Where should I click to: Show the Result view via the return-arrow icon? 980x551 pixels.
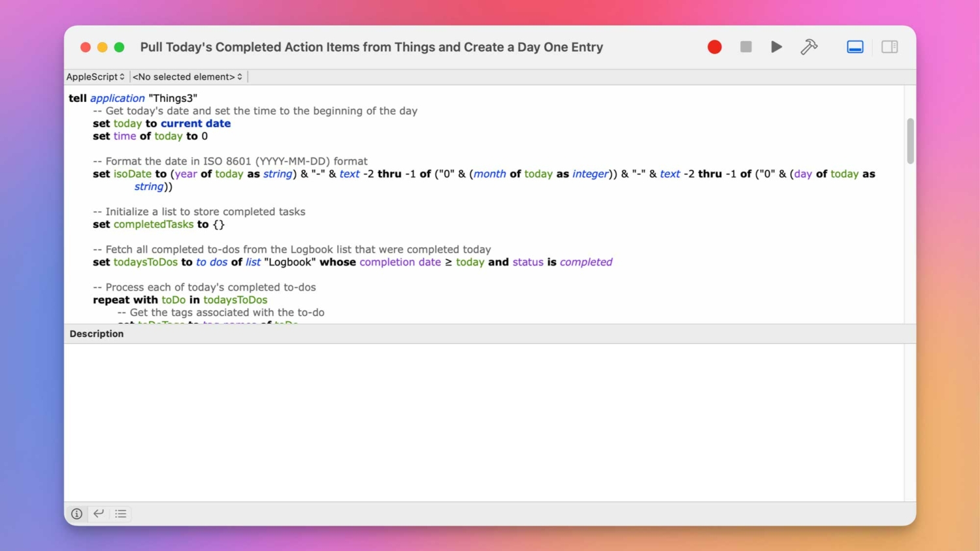98,514
